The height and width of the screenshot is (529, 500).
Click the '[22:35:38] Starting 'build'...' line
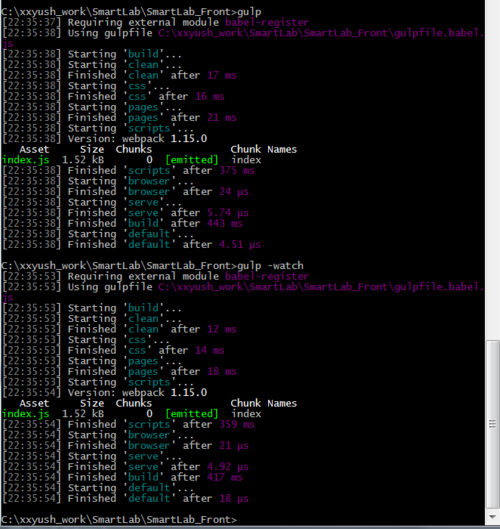[x=92, y=54]
